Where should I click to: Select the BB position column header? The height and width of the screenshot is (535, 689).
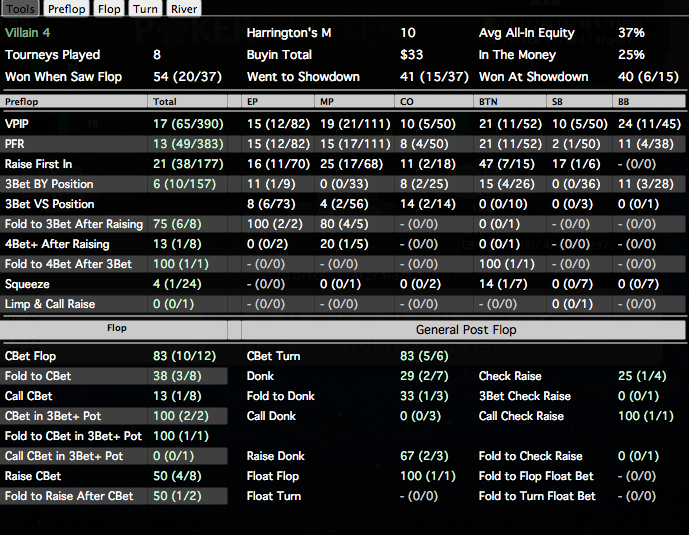coord(649,101)
